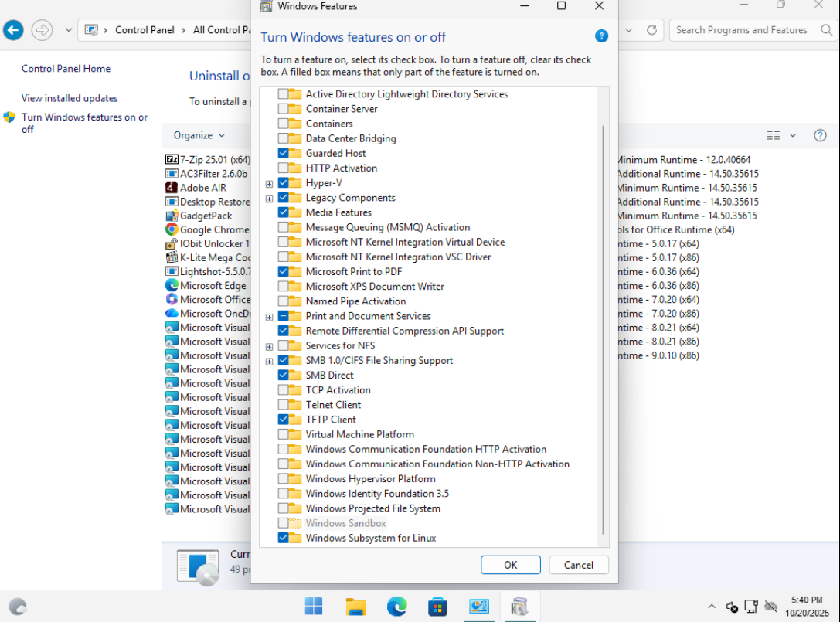Uncheck the TFTP Client checkbox

[284, 420]
